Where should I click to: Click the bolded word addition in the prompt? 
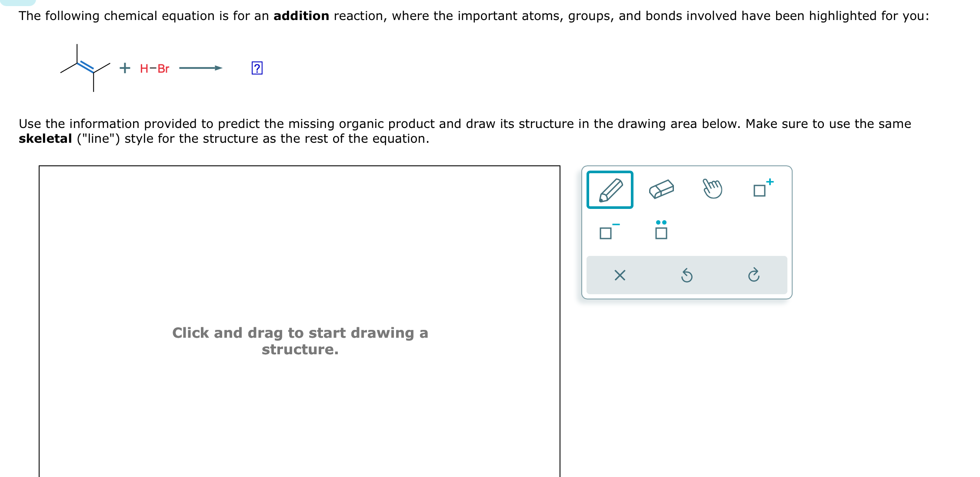pyautogui.click(x=301, y=16)
